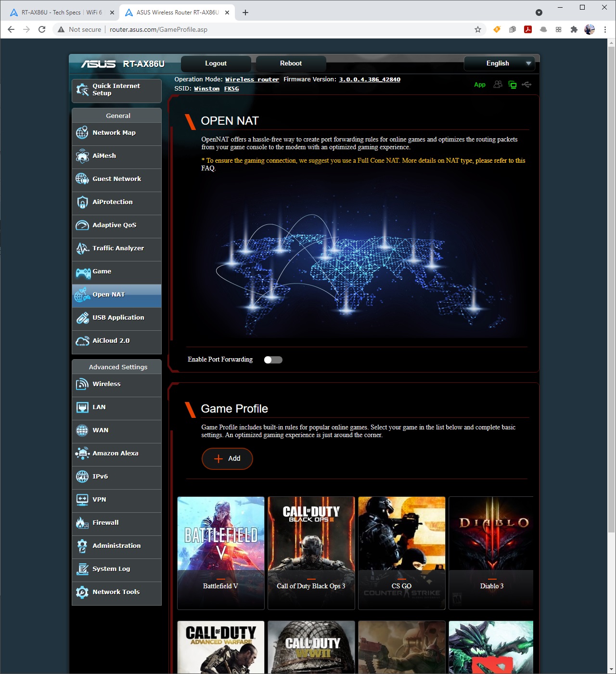Toggle Enable Port Forwarding switch
Screen dimensions: 616x674
(273, 360)
